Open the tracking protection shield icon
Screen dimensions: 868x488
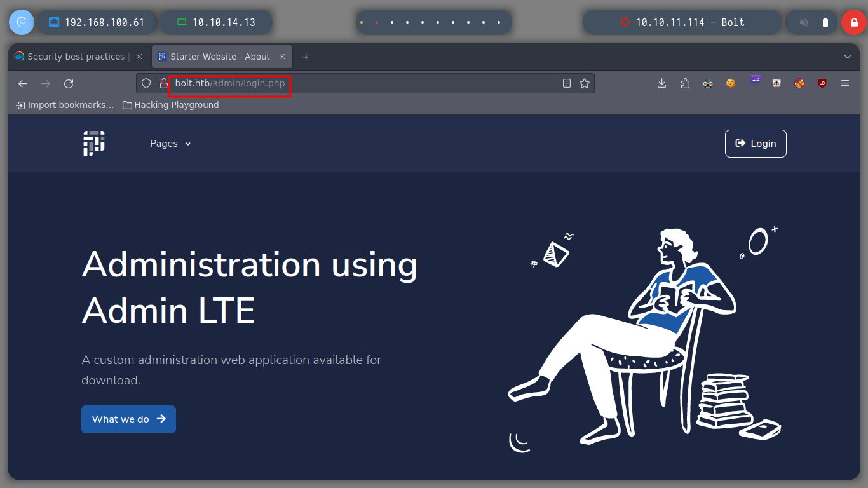[146, 83]
